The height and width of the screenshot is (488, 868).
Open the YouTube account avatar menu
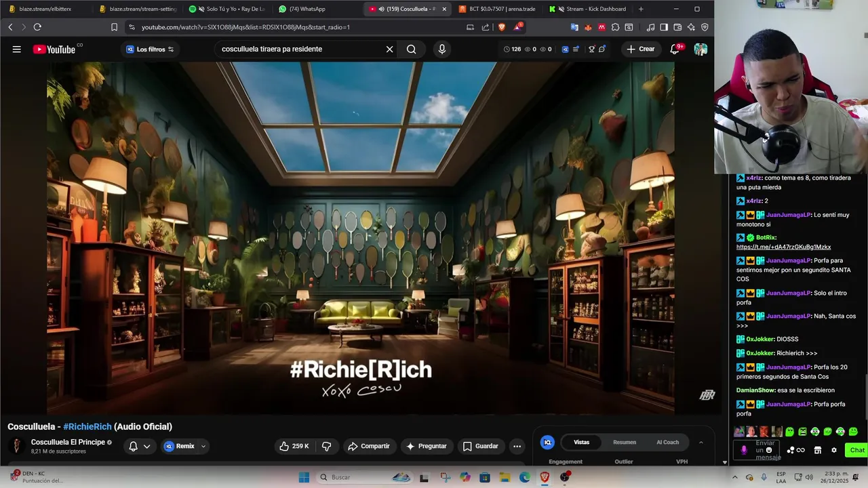click(701, 49)
